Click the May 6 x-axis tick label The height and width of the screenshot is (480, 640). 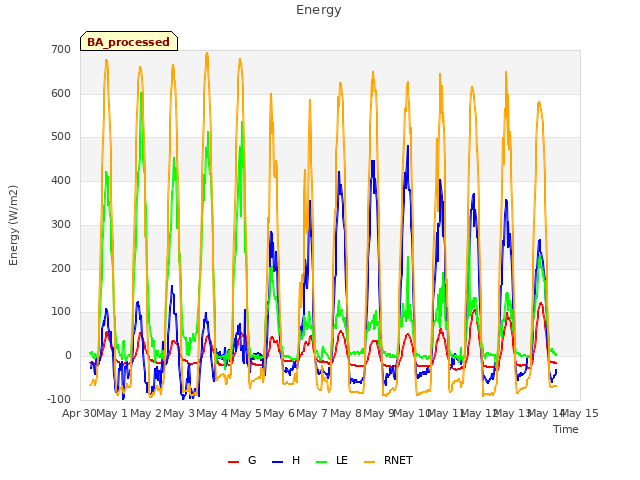coord(279,413)
